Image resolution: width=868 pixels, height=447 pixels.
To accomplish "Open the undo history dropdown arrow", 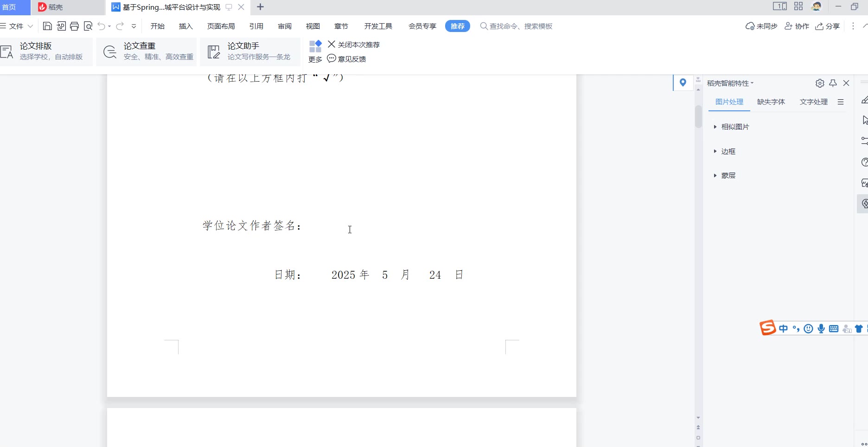I will click(109, 26).
